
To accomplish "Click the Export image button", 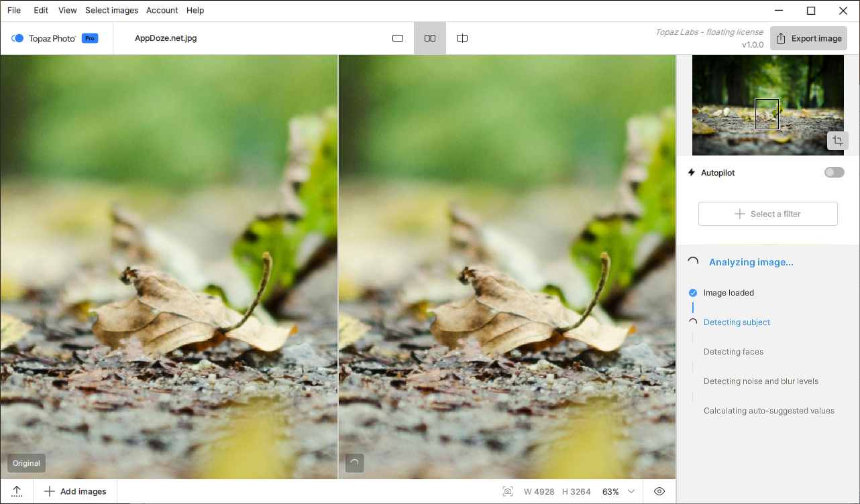I will tap(808, 38).
